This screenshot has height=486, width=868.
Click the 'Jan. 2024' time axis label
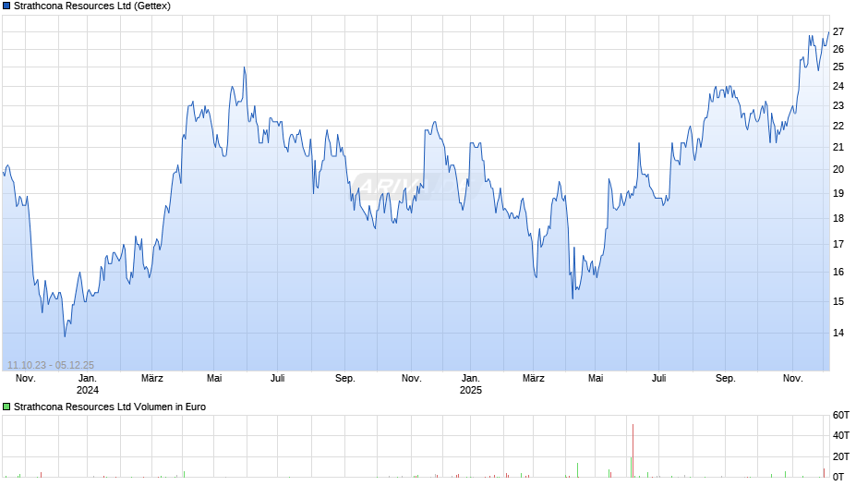point(88,384)
